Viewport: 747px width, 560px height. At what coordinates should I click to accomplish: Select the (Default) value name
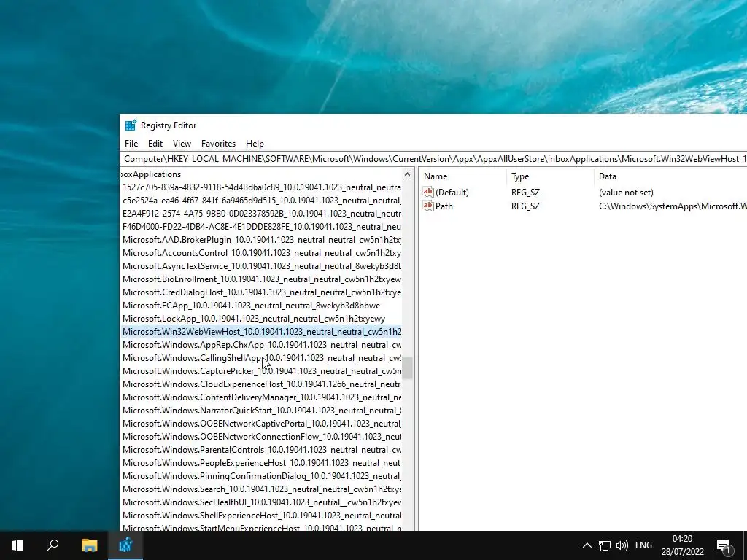click(x=452, y=192)
